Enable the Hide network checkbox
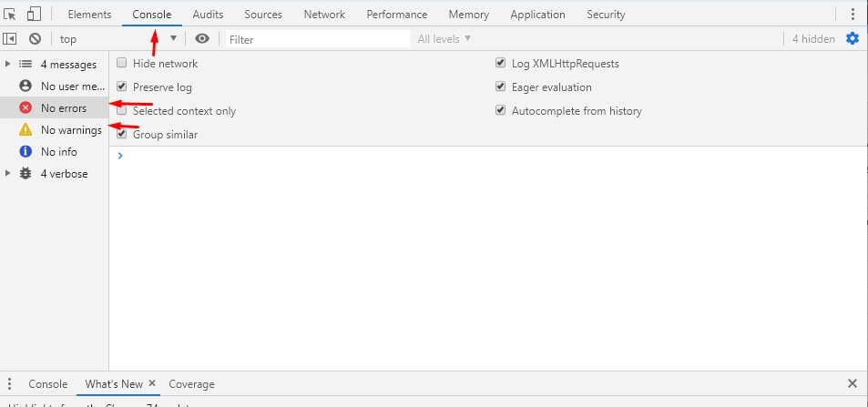Image resolution: width=868 pixels, height=407 pixels. click(x=122, y=64)
